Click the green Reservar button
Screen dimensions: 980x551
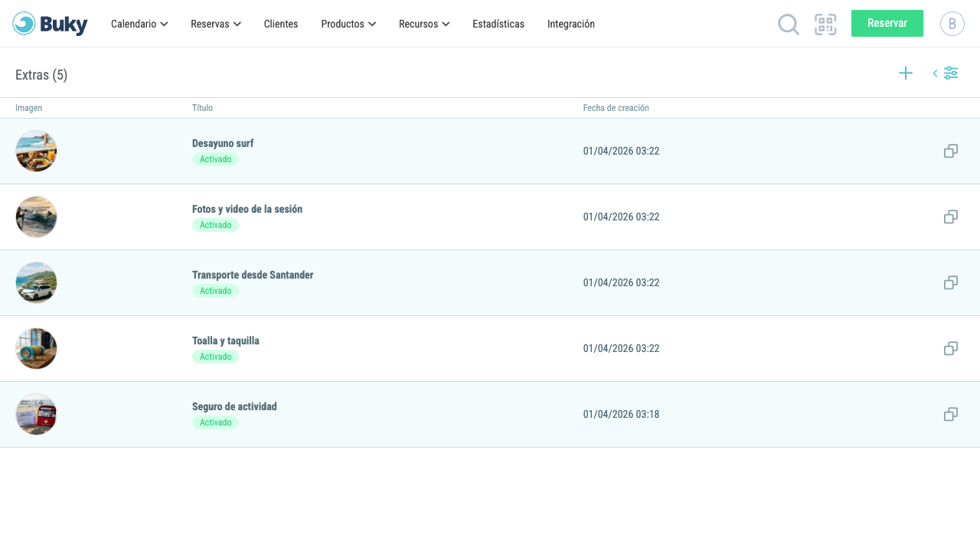887,23
